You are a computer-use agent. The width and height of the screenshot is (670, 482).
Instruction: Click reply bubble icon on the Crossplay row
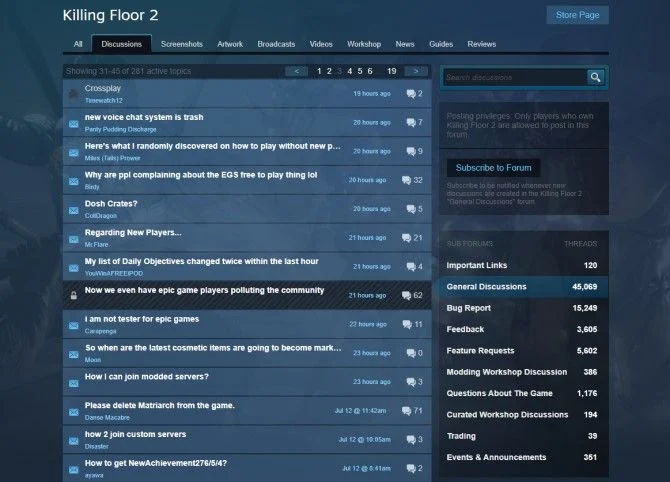tap(411, 94)
